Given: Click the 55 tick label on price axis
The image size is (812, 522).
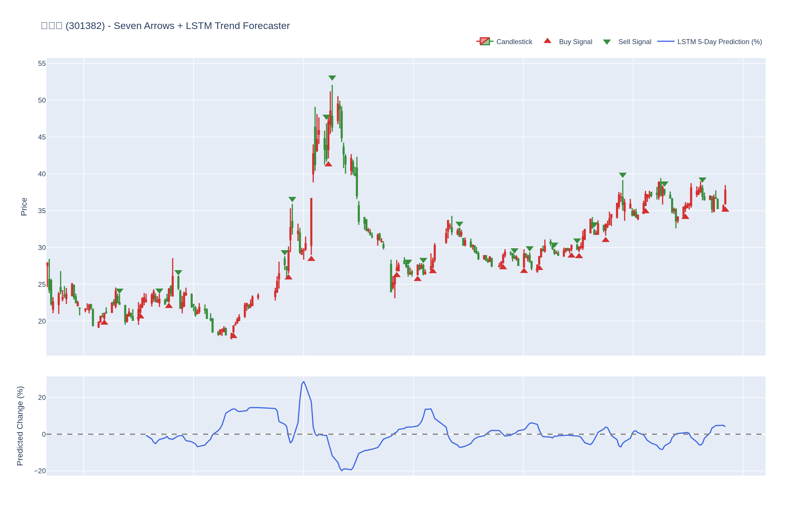Looking at the screenshot, I should 42,64.
